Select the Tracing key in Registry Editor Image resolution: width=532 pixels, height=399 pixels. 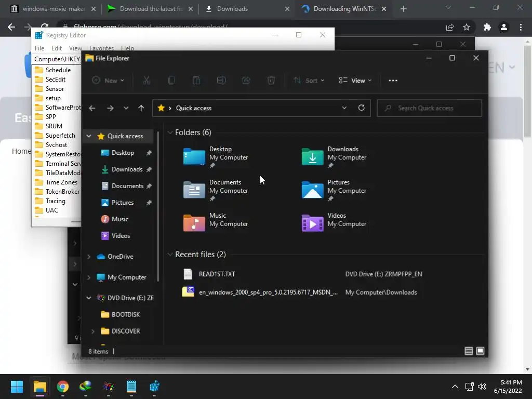(55, 201)
